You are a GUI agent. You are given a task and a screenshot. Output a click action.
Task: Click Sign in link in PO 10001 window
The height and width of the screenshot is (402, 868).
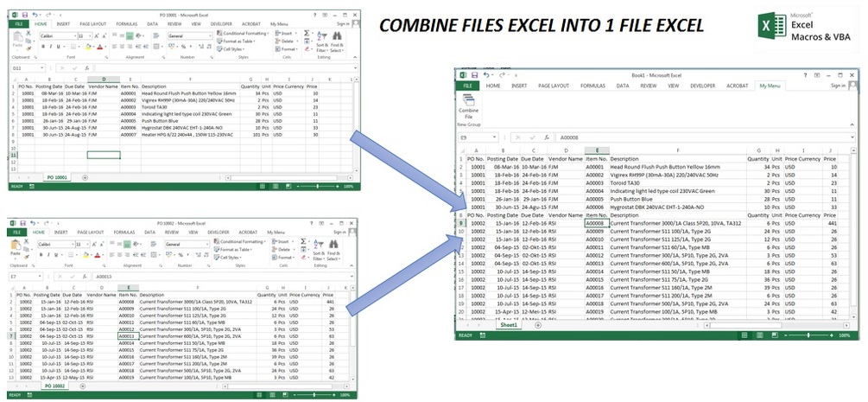pos(343,24)
